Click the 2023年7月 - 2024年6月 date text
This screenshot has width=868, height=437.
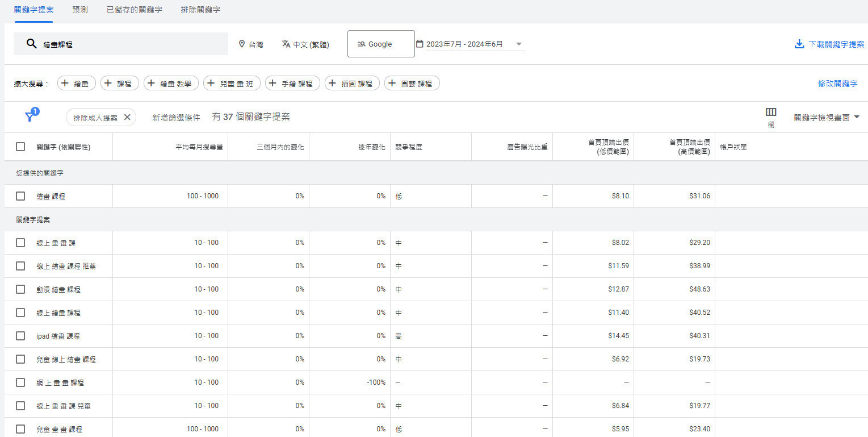464,44
